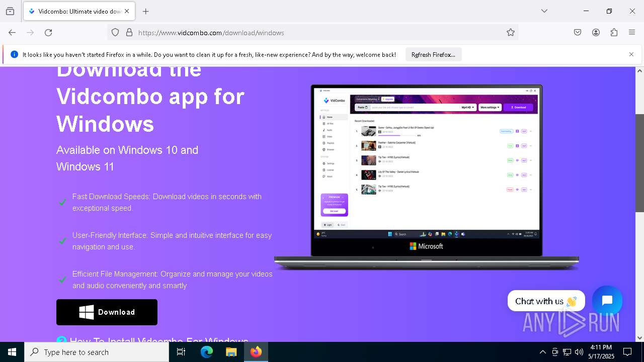Reload the page with refresh icon
Screen dimensions: 644x362
pyautogui.click(x=48, y=32)
